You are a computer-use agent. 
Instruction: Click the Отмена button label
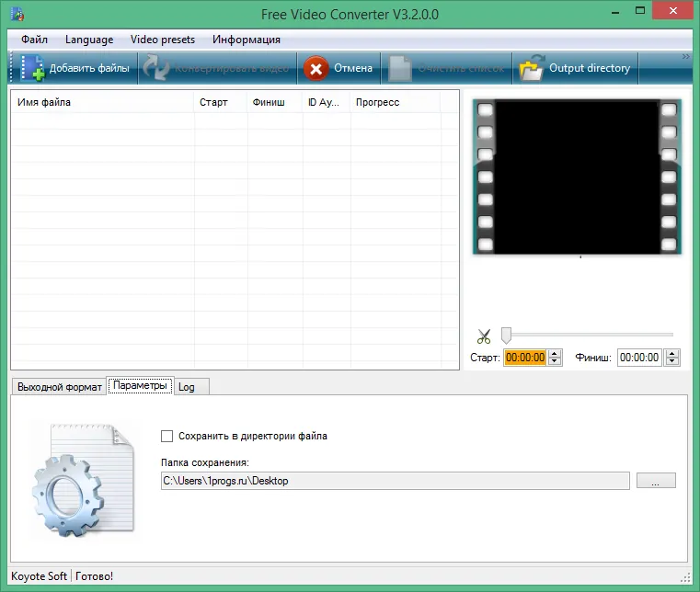[353, 68]
